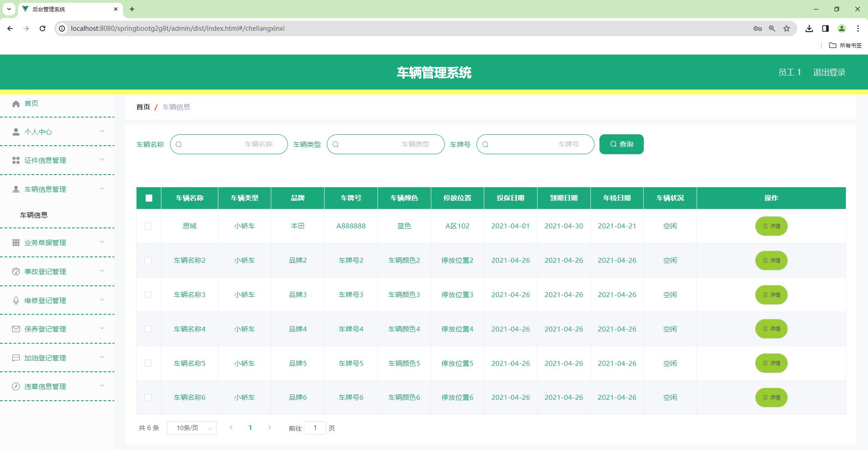
Task: Open the 所有书签 bookmarks folder
Action: (845, 45)
